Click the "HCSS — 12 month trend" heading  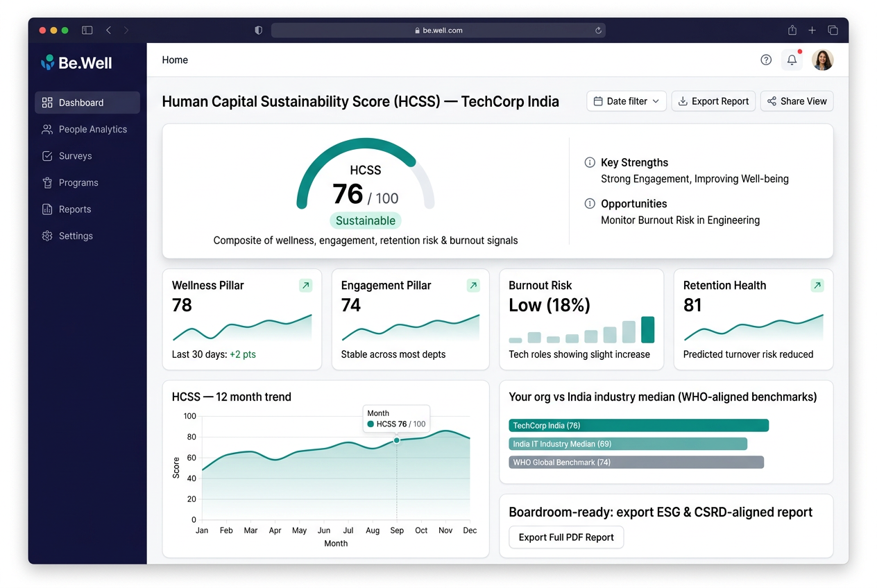[232, 397]
